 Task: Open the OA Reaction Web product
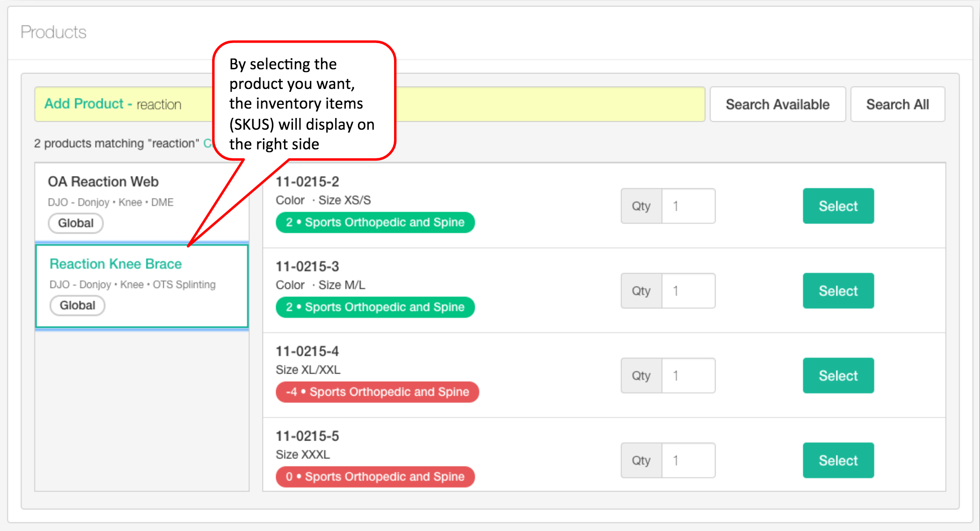click(103, 182)
